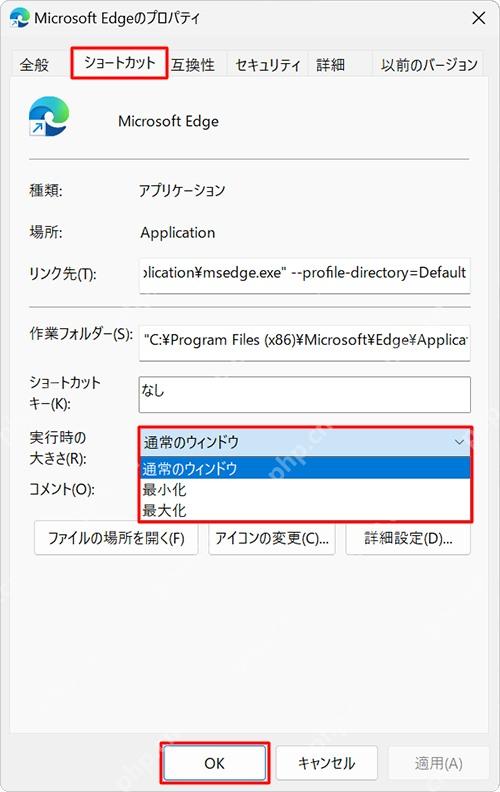The width and height of the screenshot is (500, 792).
Task: Click the Microsoft Edge name text
Action: (168, 121)
